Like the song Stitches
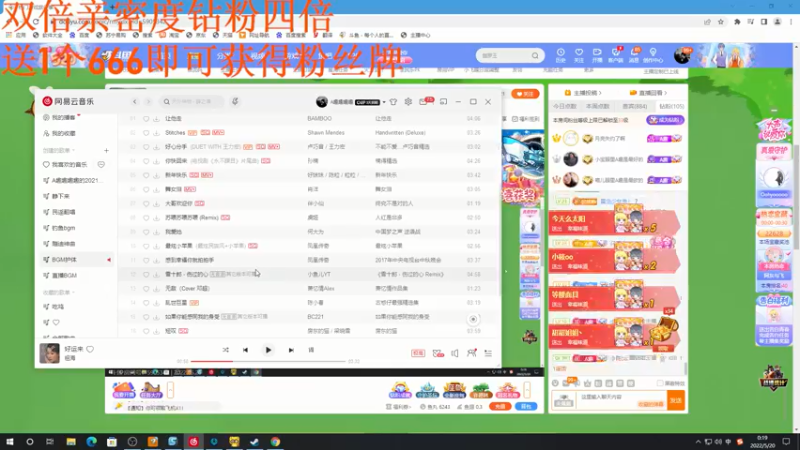Image resolution: width=800 pixels, height=450 pixels. 146,133
